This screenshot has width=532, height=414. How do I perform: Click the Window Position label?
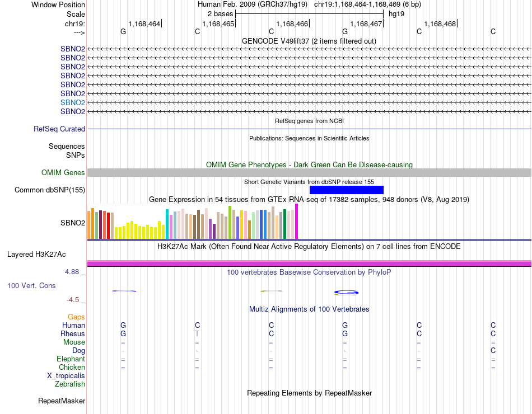(x=58, y=4)
